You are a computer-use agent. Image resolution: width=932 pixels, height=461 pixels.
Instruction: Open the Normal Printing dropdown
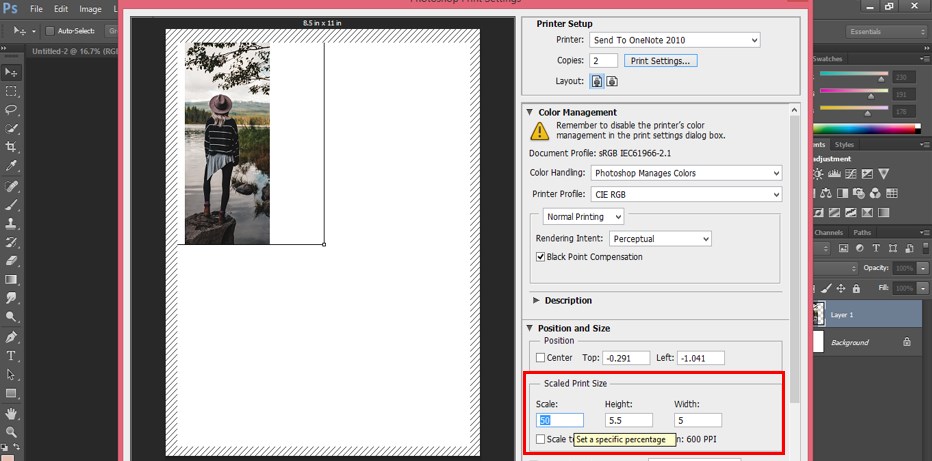pos(583,217)
